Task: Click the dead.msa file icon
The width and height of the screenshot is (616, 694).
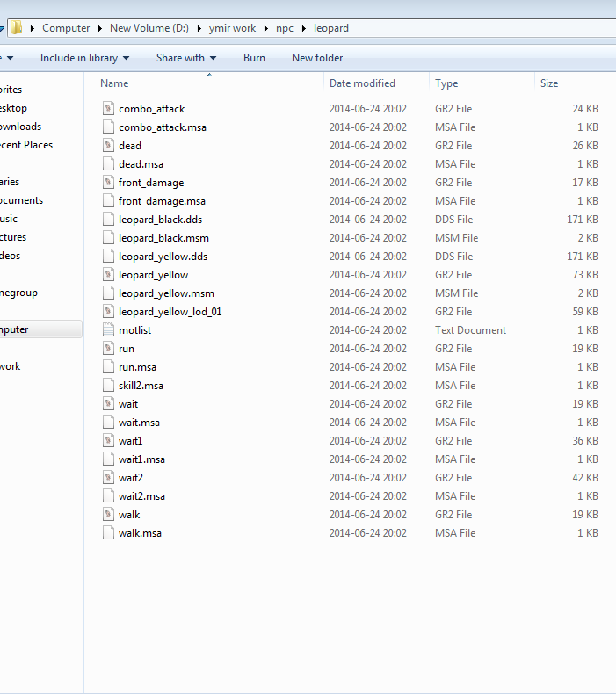Action: (108, 163)
